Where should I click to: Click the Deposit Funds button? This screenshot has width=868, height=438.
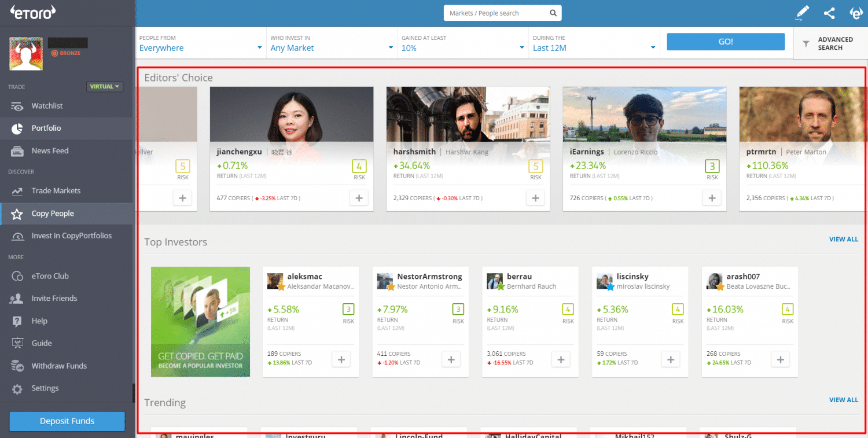(x=67, y=421)
